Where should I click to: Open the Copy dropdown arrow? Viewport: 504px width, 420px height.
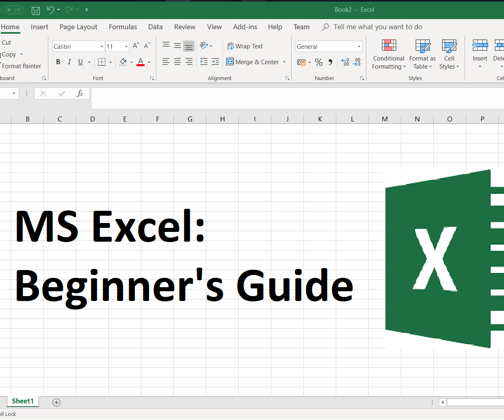click(x=22, y=54)
